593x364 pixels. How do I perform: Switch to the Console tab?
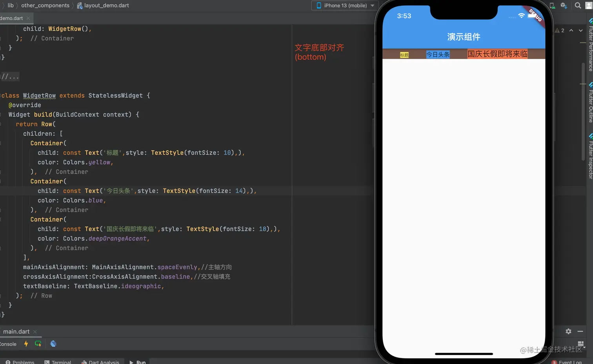tap(8, 344)
